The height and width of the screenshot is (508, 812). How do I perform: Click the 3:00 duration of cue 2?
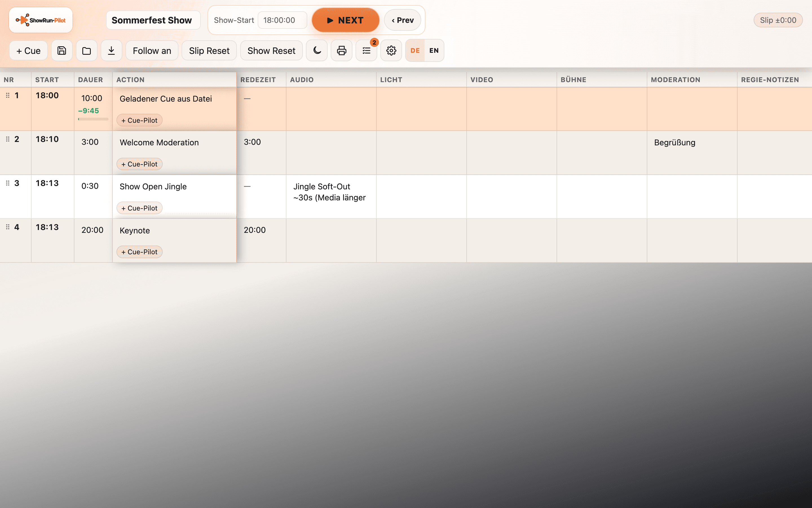[x=90, y=142]
